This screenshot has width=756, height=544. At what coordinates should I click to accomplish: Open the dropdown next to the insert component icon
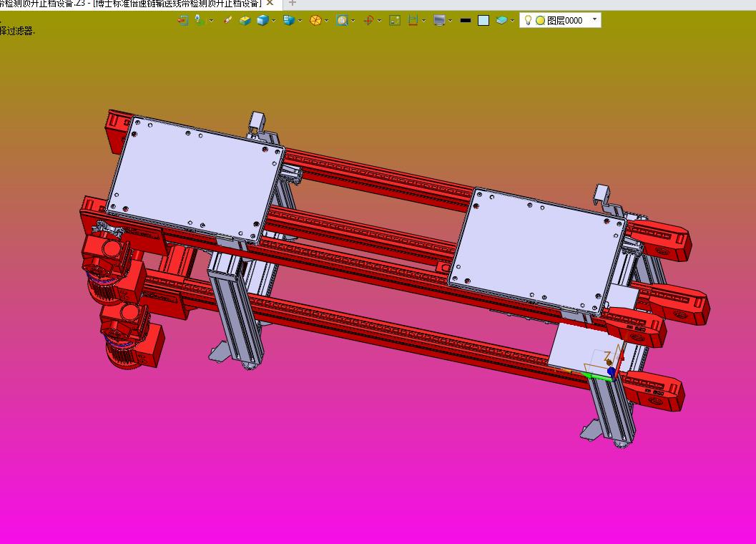point(211,21)
